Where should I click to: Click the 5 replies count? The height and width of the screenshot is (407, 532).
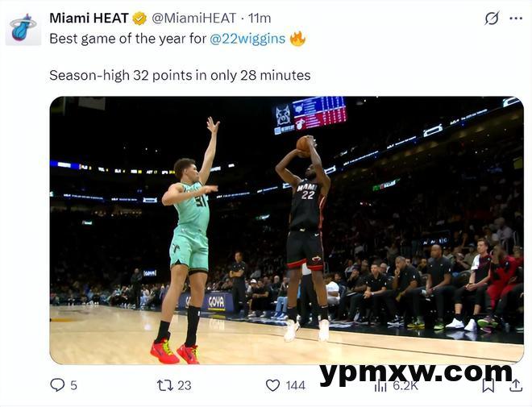(x=73, y=385)
